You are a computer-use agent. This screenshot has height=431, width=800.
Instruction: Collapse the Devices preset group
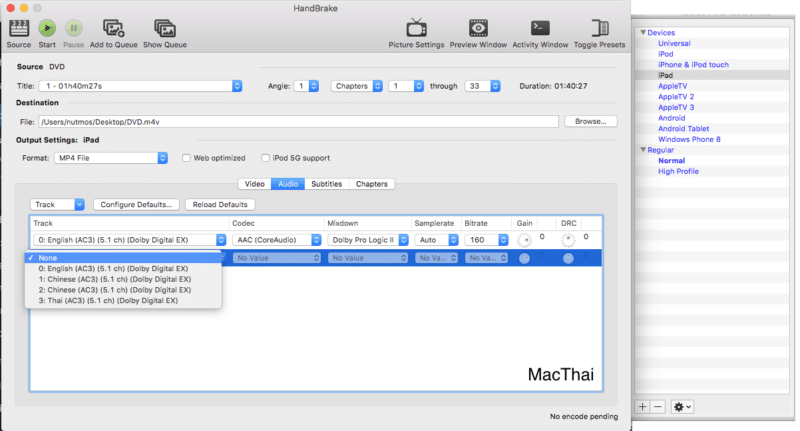click(643, 32)
